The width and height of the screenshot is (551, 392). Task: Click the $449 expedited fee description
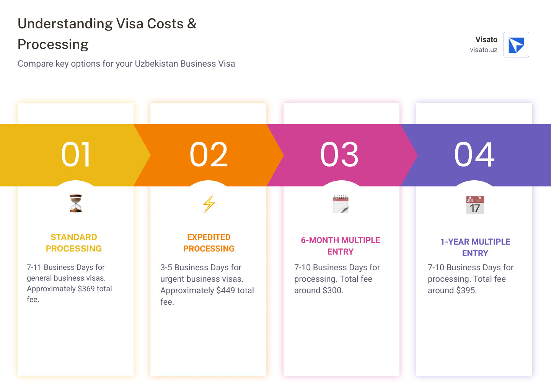207,284
